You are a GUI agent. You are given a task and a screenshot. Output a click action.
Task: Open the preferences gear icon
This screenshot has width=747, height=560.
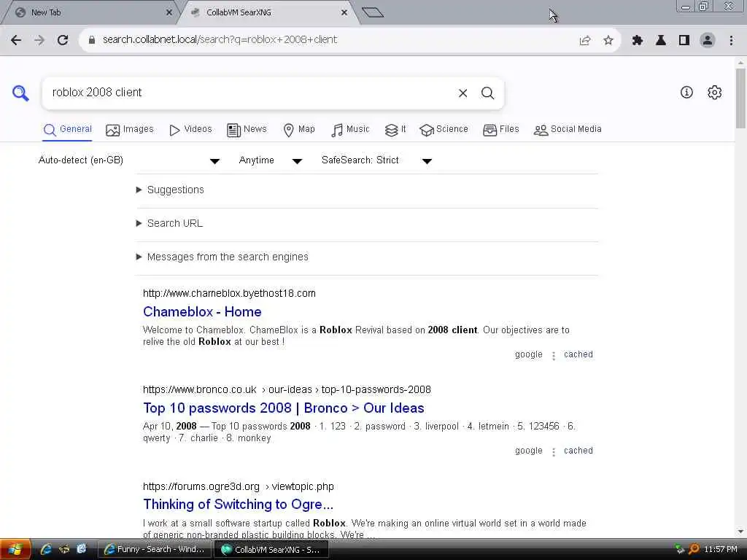pyautogui.click(x=715, y=93)
